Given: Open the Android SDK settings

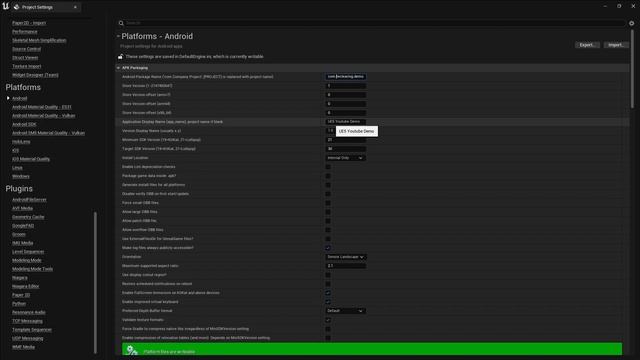Looking at the screenshot, I should point(24,124).
